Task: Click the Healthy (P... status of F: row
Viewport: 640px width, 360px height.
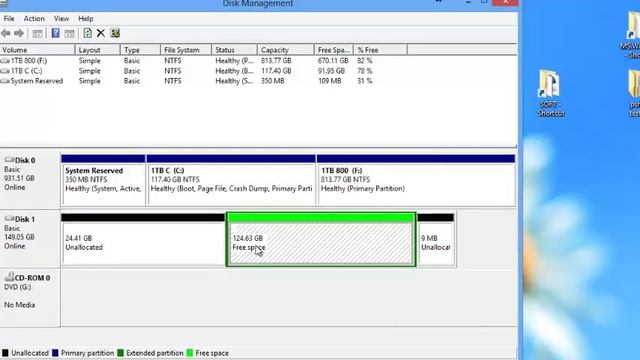Action: point(234,61)
